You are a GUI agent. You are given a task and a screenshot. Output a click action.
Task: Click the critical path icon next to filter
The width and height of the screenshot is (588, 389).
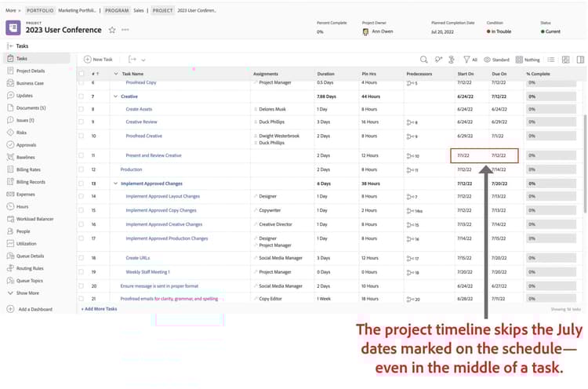click(x=452, y=60)
